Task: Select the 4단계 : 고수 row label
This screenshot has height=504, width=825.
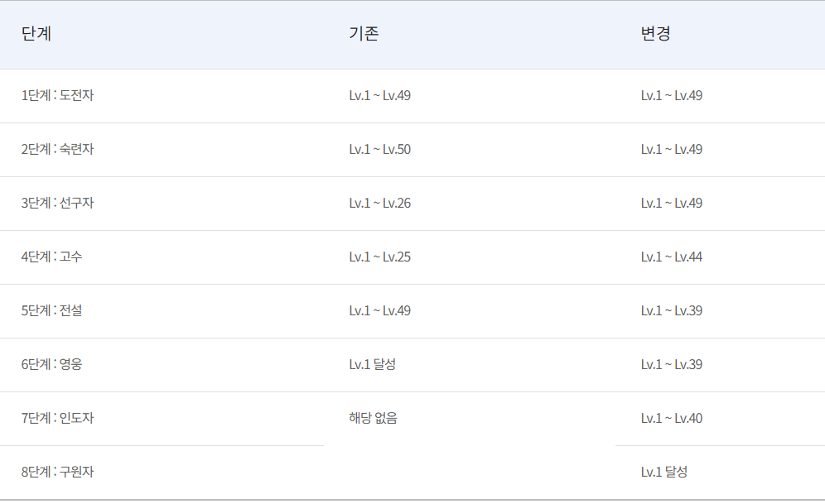Action: [x=51, y=257]
